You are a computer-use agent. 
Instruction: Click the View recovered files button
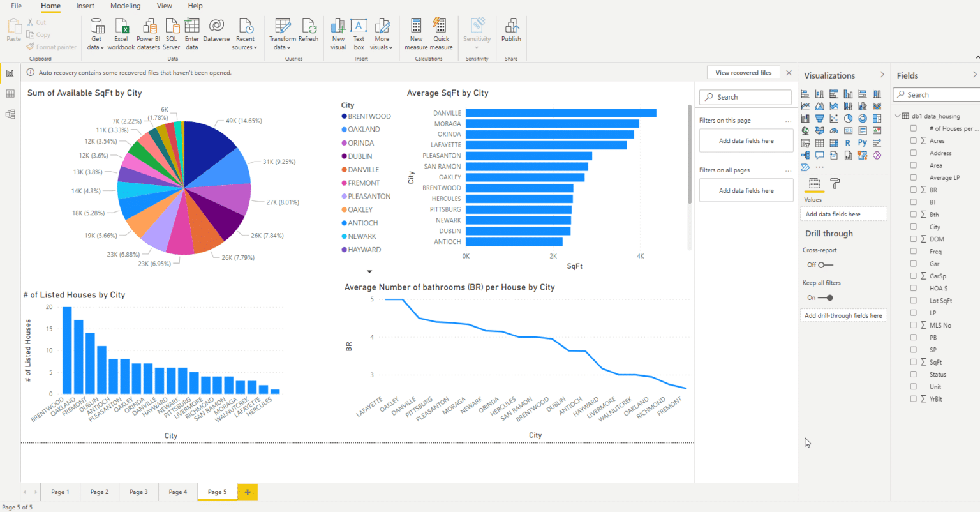click(743, 73)
